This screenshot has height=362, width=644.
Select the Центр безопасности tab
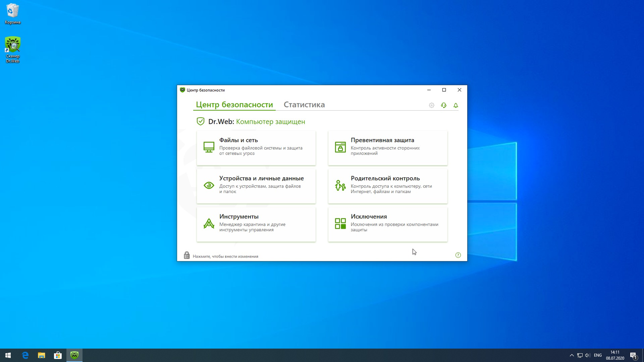(x=234, y=105)
